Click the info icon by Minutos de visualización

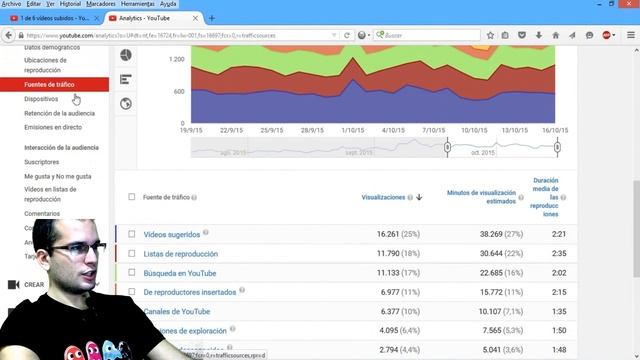click(x=521, y=198)
